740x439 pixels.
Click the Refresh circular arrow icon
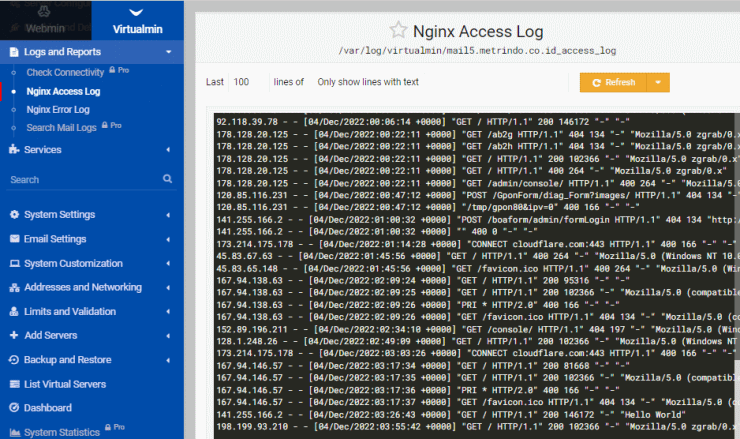[596, 83]
